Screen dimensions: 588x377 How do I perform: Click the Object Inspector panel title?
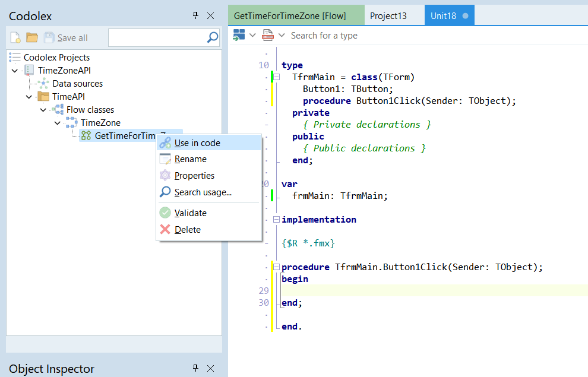(52, 369)
